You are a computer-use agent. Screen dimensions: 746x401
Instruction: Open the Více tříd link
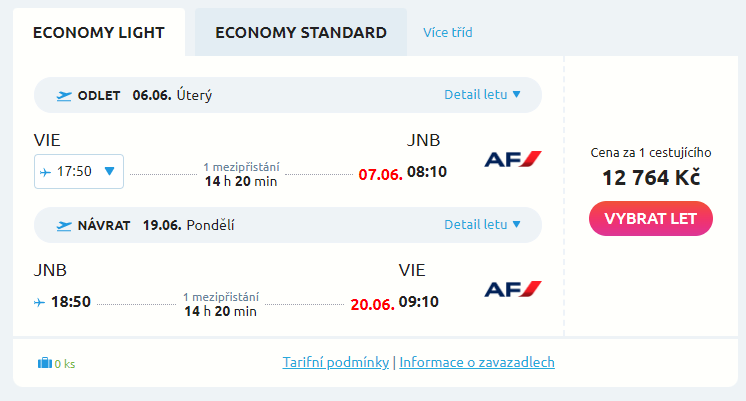tap(447, 32)
